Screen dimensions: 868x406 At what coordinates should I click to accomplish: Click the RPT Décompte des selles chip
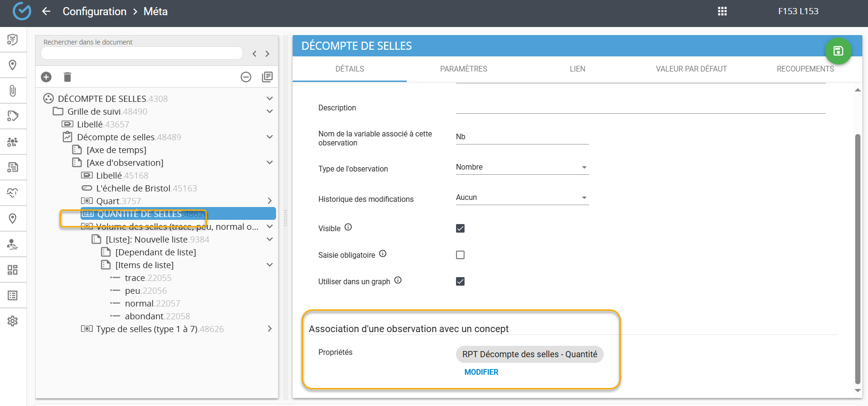pyautogui.click(x=529, y=354)
